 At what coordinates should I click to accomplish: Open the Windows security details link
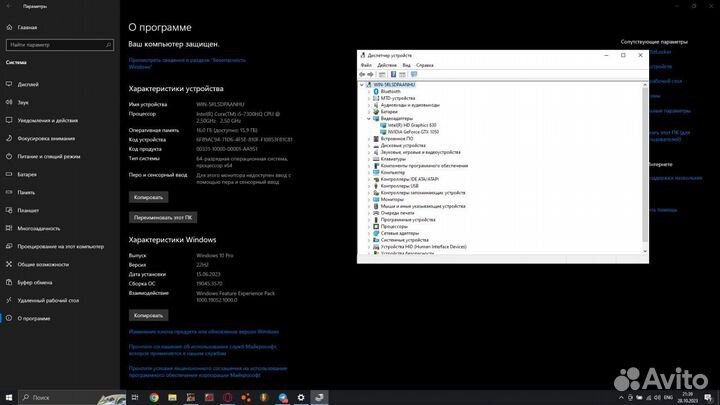pyautogui.click(x=187, y=63)
